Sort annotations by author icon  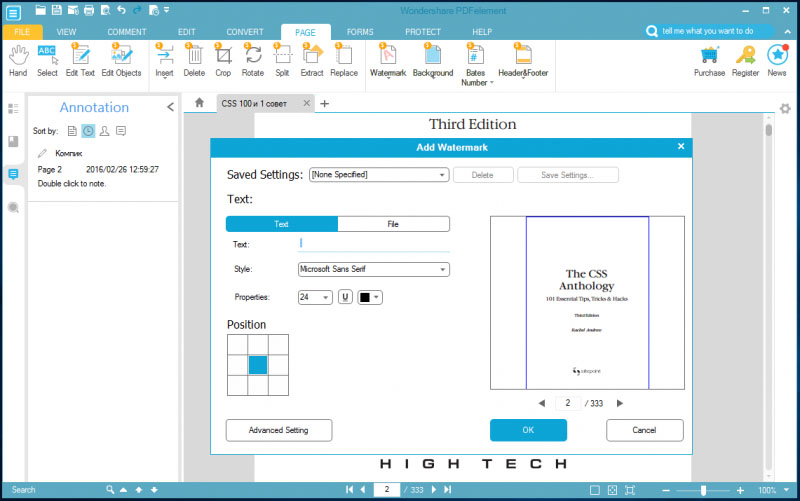pos(105,131)
